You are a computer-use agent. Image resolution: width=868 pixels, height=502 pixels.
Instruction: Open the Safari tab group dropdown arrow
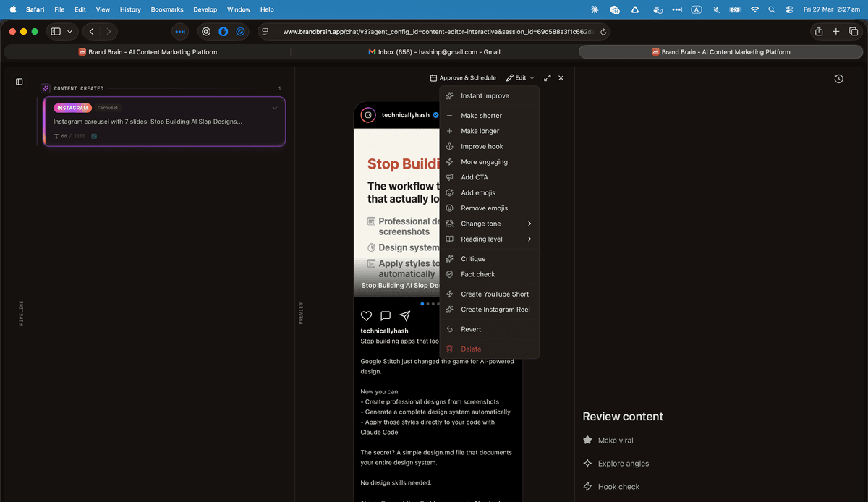(x=69, y=32)
